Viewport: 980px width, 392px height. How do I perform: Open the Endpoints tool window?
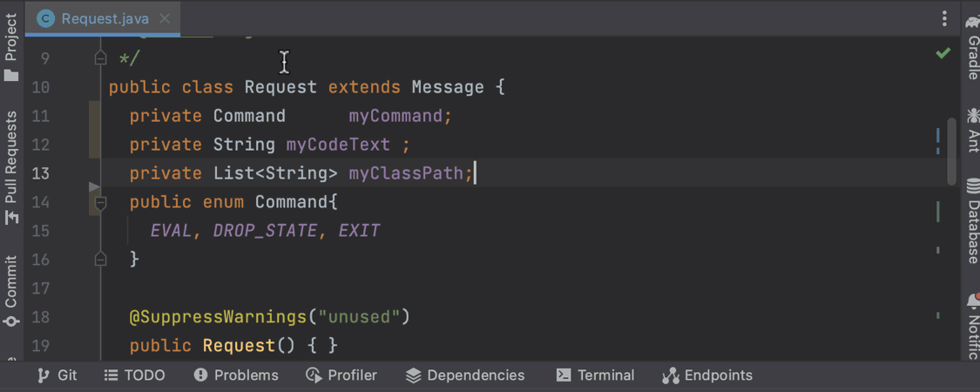pyautogui.click(x=707, y=375)
